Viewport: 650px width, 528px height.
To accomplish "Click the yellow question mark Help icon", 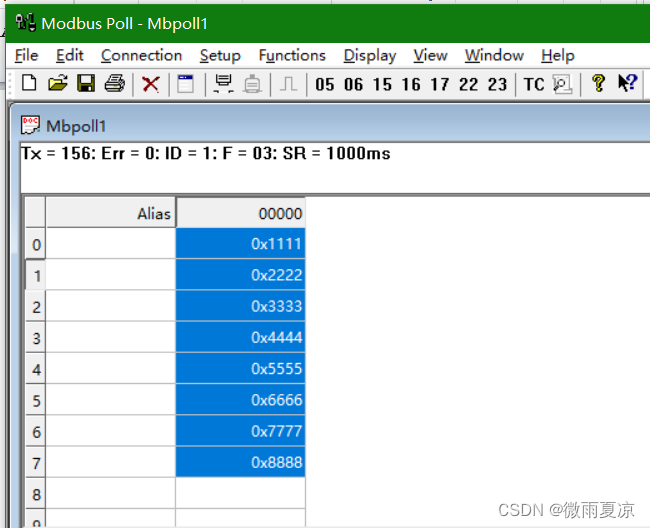I will [x=598, y=83].
